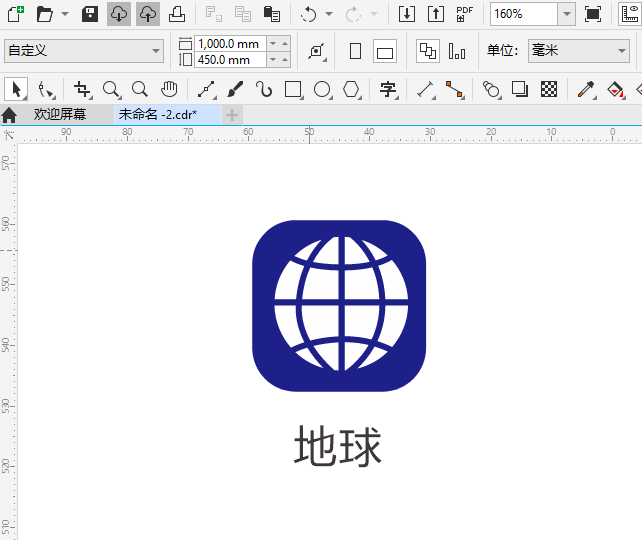642x540 pixels.
Task: Open the undo history dropdown arrow
Action: point(329,14)
